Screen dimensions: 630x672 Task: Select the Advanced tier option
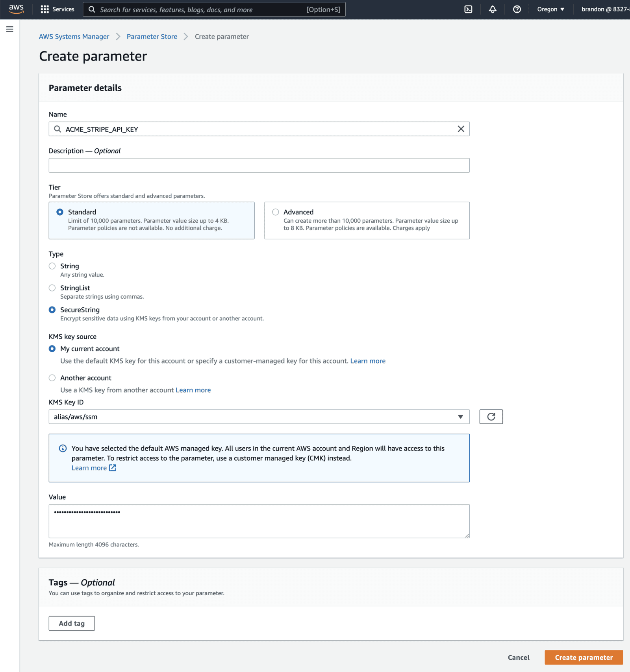pos(276,212)
